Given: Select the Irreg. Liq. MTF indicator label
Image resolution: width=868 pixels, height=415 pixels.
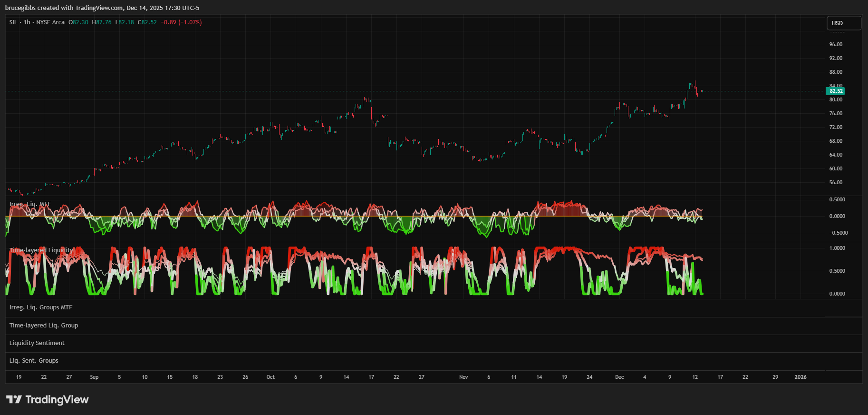Looking at the screenshot, I should pyautogui.click(x=30, y=204).
